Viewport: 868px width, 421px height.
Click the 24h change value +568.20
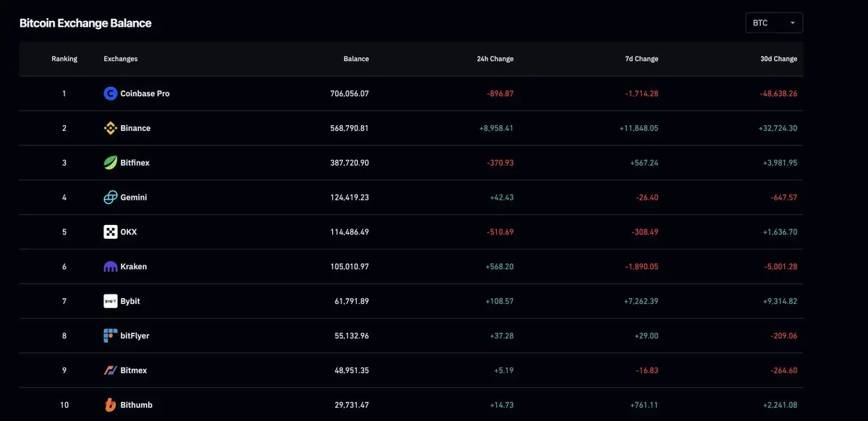click(500, 267)
